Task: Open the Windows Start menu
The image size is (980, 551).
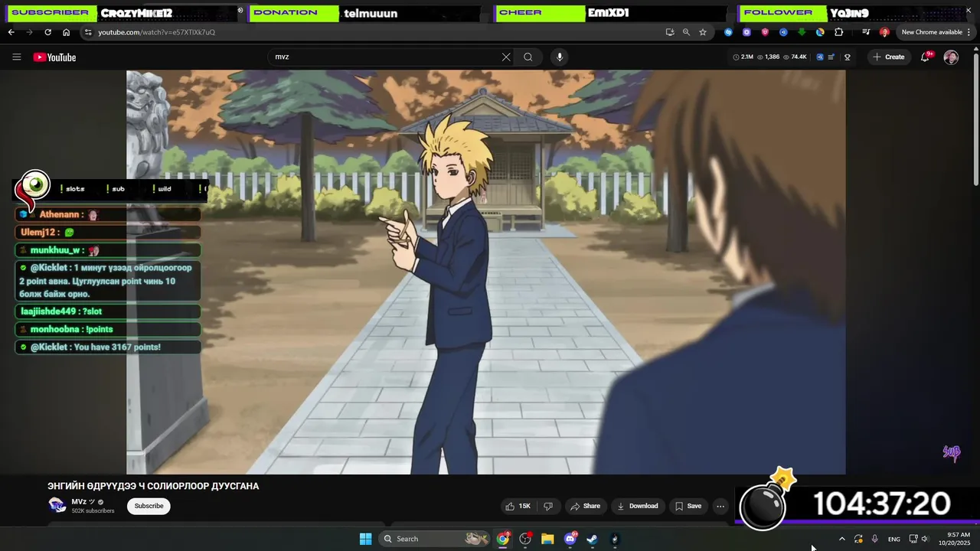Action: click(x=365, y=539)
